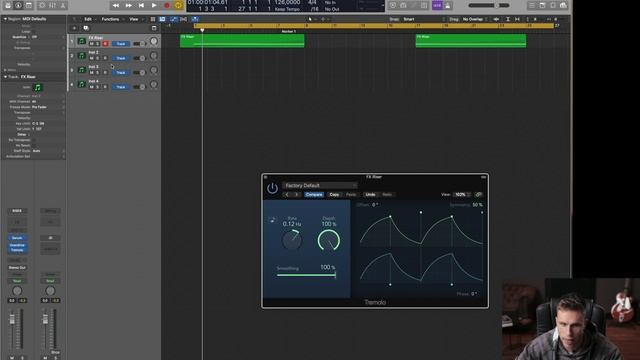This screenshot has height=360, width=640.
Task: Click the plug-in link button
Action: 478,195
